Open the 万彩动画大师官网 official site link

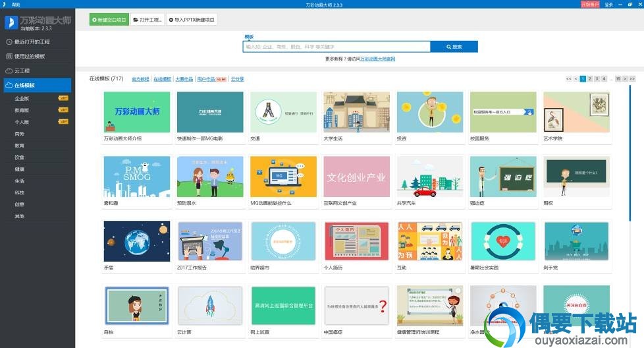point(377,59)
